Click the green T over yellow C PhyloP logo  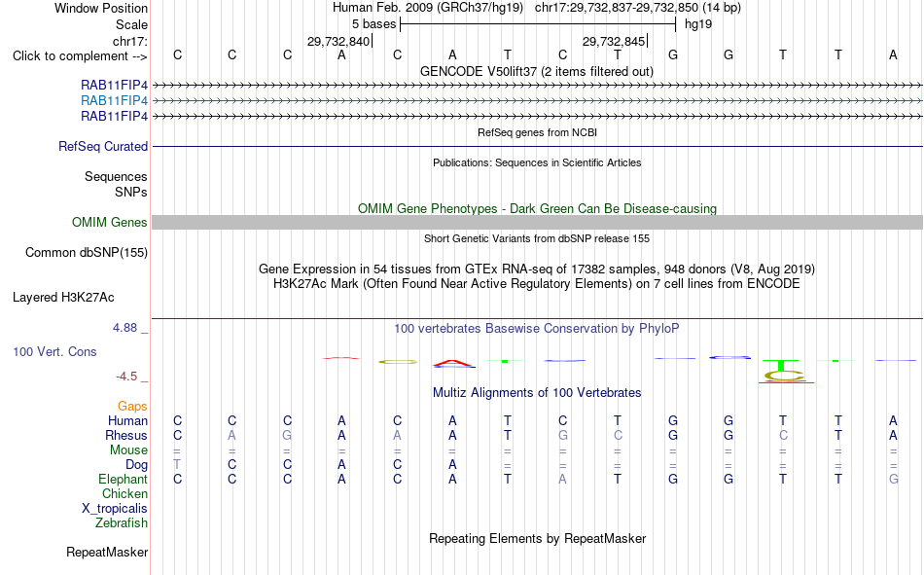point(784,371)
